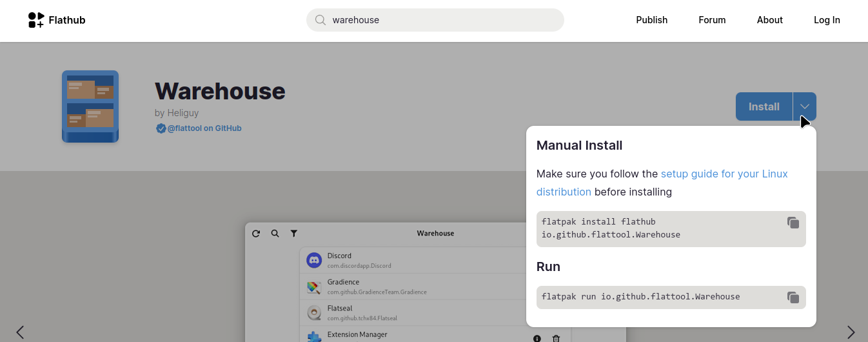Click the Warehouse app icon
868x342 pixels.
[x=90, y=106]
